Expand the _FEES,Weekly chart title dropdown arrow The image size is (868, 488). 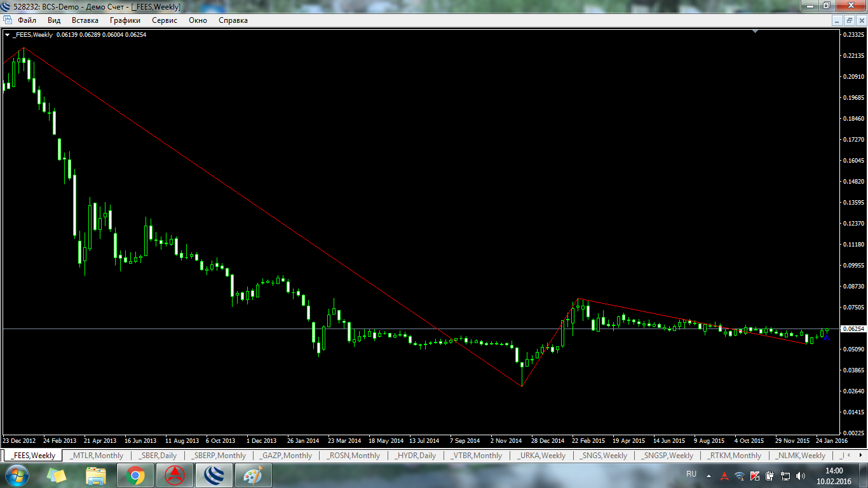point(7,35)
